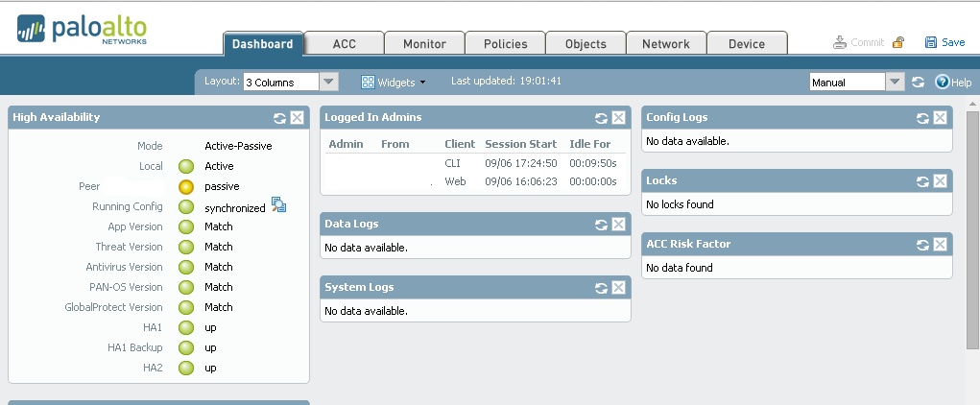Click the Admin column header
Image resolution: width=980 pixels, height=405 pixels.
[x=346, y=144]
